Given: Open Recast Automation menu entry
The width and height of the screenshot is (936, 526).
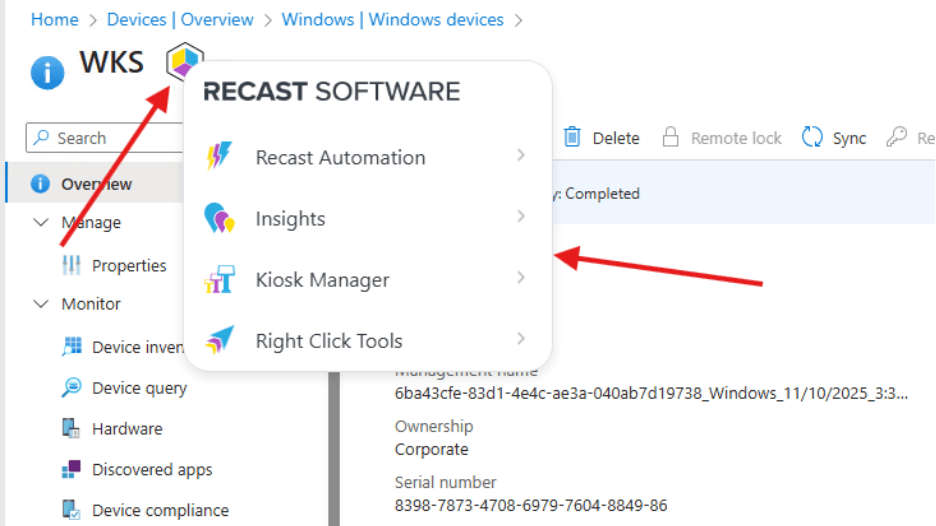Looking at the screenshot, I should (367, 157).
